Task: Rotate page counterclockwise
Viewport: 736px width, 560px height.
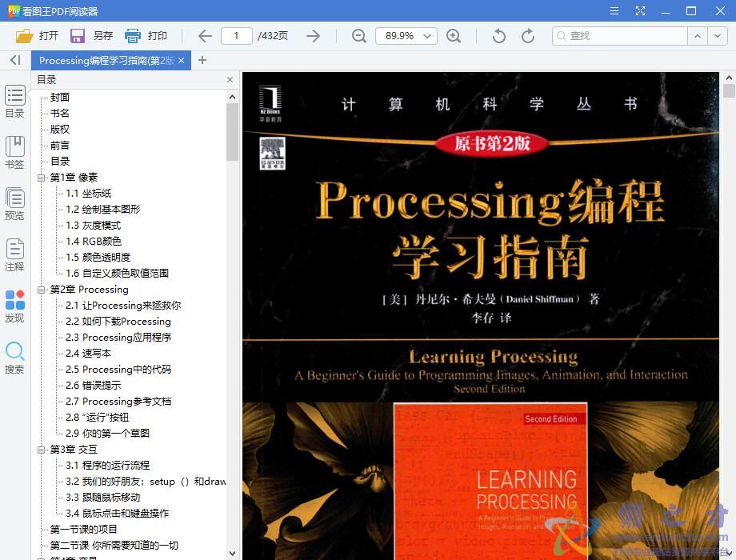Action: (x=499, y=36)
